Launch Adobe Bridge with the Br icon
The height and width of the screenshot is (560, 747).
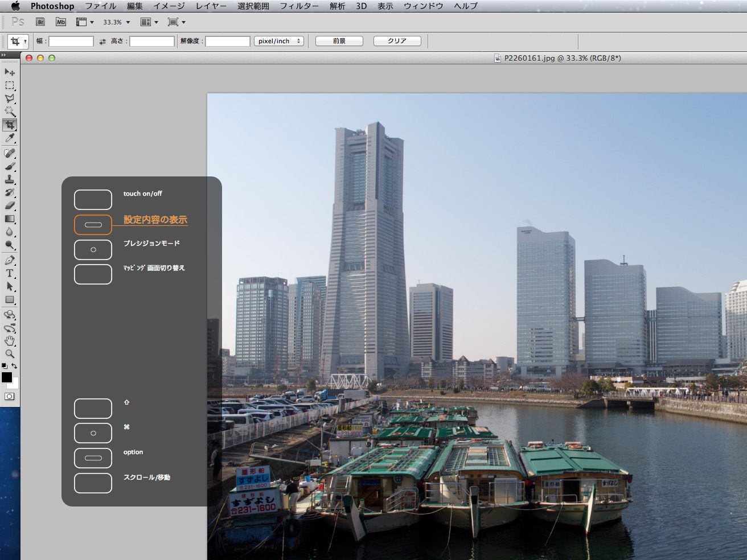(40, 22)
